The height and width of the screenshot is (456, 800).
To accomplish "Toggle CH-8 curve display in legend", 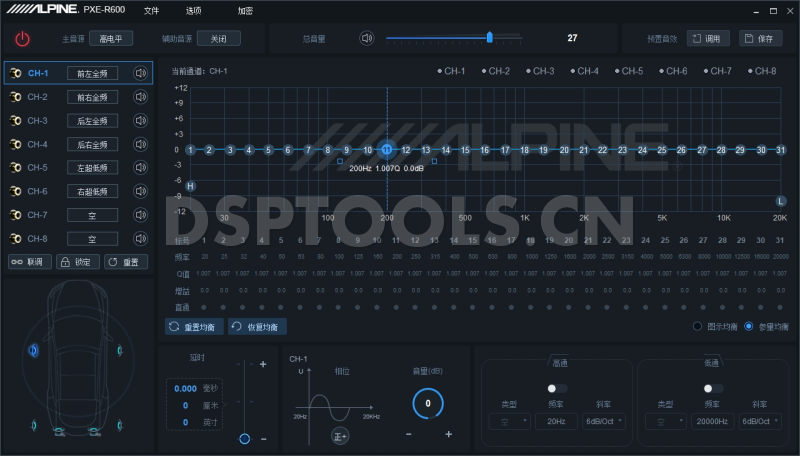I will pyautogui.click(x=762, y=71).
